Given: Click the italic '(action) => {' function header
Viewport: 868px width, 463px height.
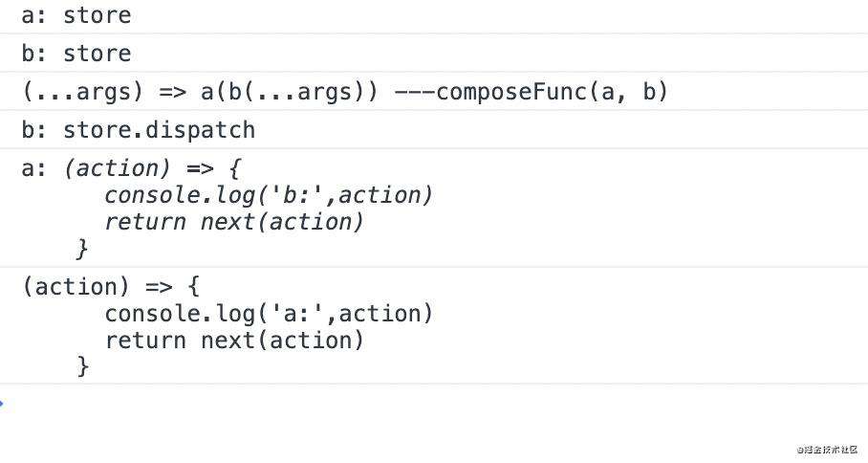Looking at the screenshot, I should [x=153, y=168].
